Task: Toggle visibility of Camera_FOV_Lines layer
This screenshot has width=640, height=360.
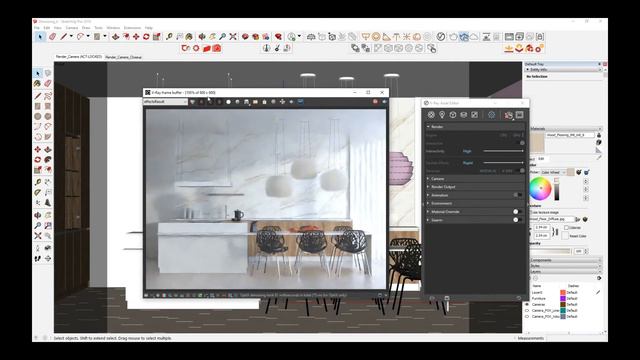Action: pyautogui.click(x=527, y=311)
